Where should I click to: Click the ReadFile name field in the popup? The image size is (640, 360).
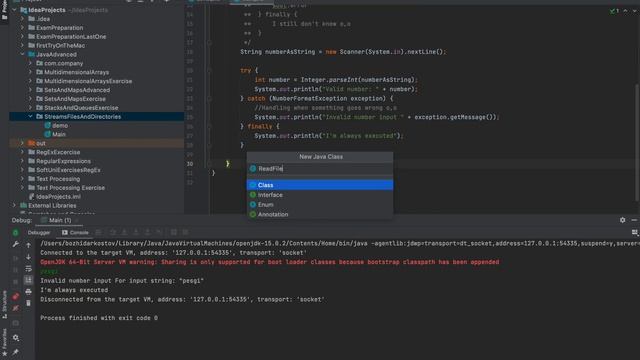320,169
